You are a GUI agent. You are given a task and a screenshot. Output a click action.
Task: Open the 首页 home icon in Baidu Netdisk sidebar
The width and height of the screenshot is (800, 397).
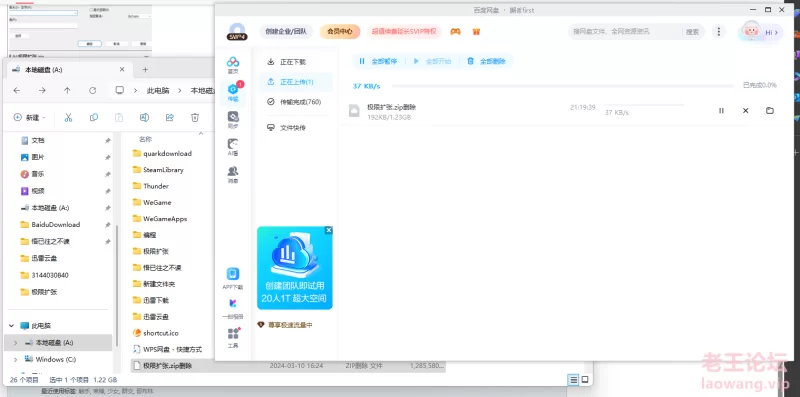click(x=233, y=65)
